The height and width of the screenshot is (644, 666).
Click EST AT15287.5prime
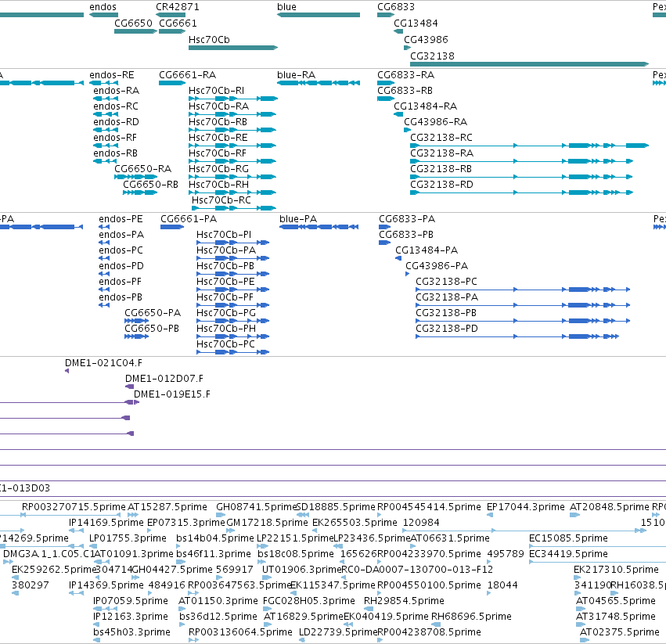pyautogui.click(x=167, y=507)
